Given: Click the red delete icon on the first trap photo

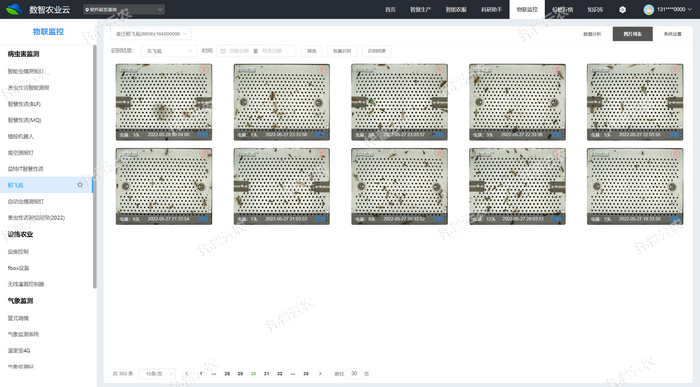Looking at the screenshot, I should coord(204,69).
